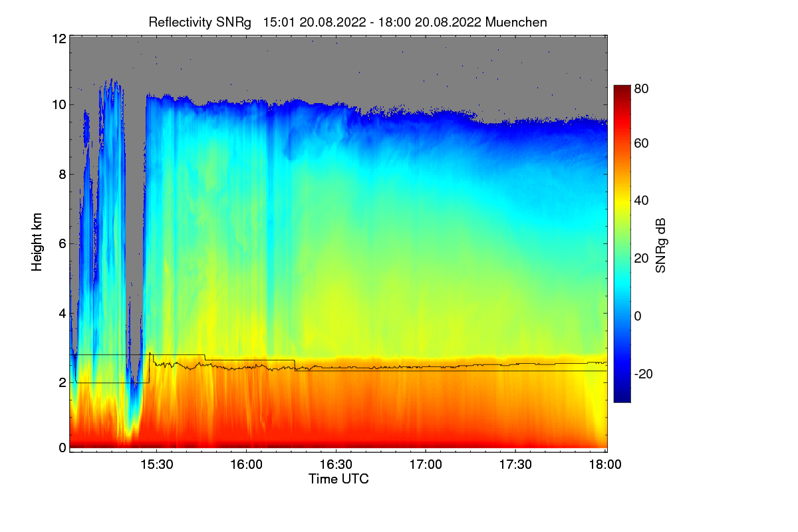798x532 pixels.
Task: Click the plot title 'Reflectivity SNRg ... Muenchen'
Action: point(348,22)
